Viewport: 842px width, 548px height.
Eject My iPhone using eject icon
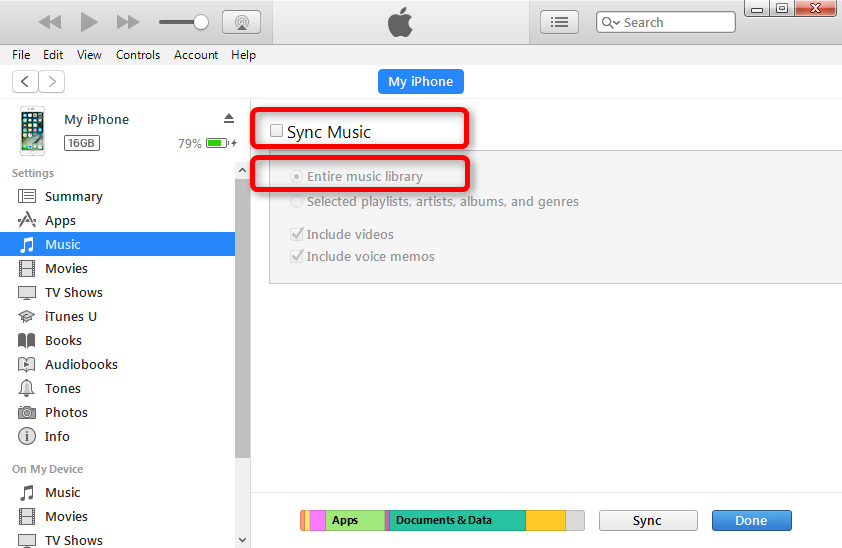tap(229, 119)
